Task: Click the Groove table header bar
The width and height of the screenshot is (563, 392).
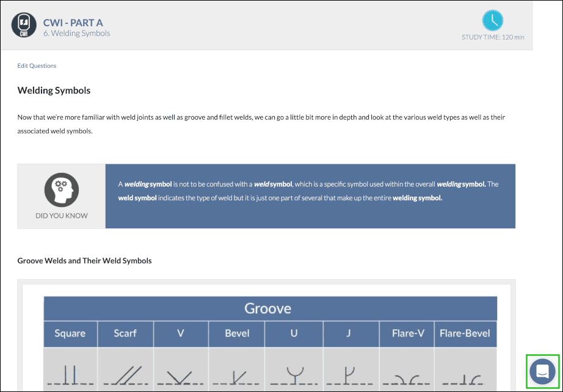Action: (270, 308)
